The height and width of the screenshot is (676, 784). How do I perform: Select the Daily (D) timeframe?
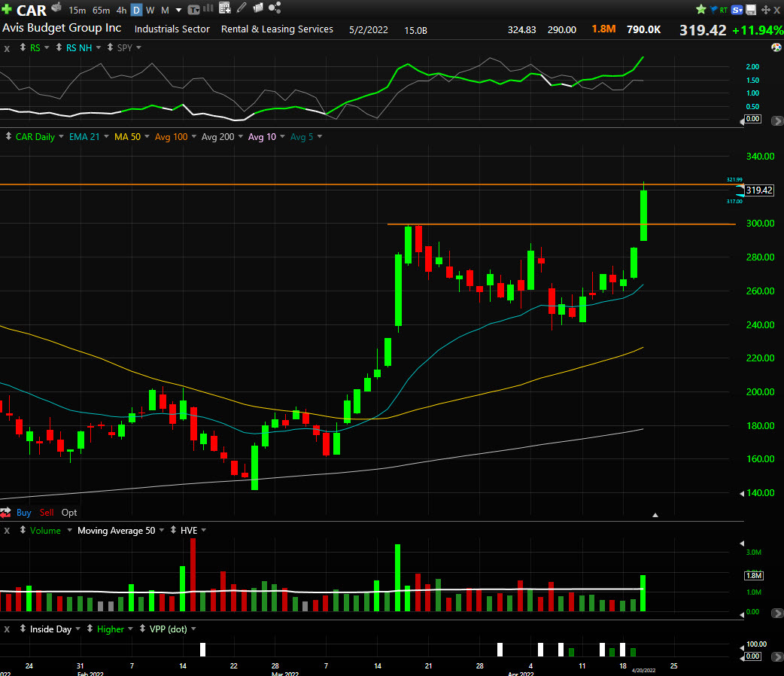pos(136,10)
